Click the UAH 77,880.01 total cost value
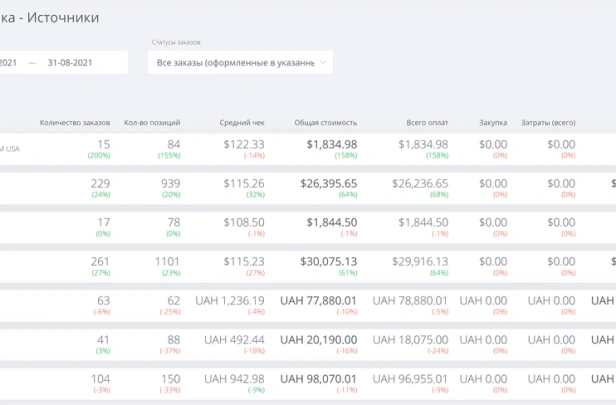The width and height of the screenshot is (616, 405). (318, 300)
